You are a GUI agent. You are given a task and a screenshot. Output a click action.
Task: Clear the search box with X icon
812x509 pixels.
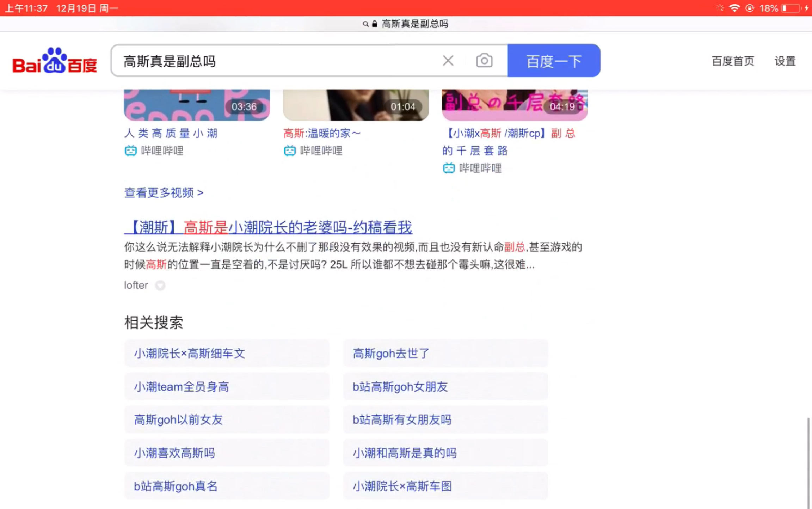(x=448, y=61)
